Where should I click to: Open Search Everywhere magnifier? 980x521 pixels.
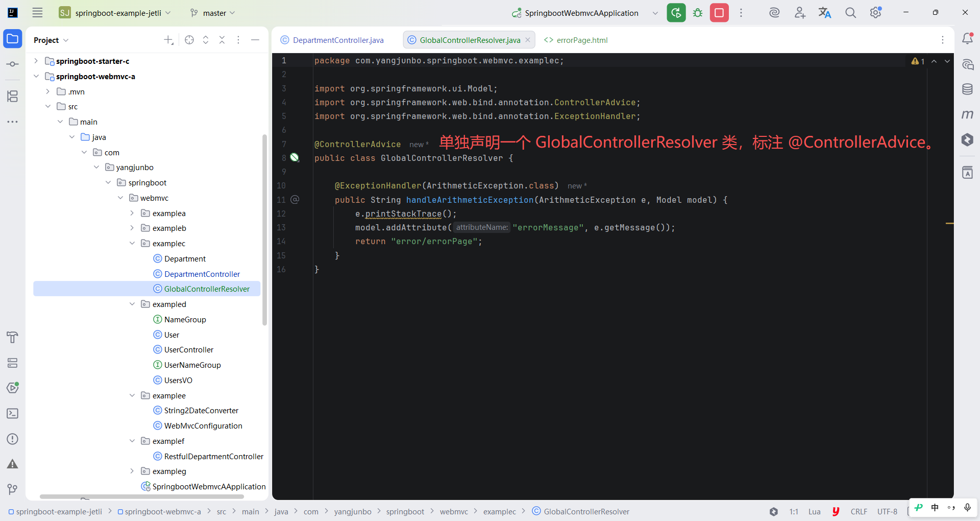[850, 13]
